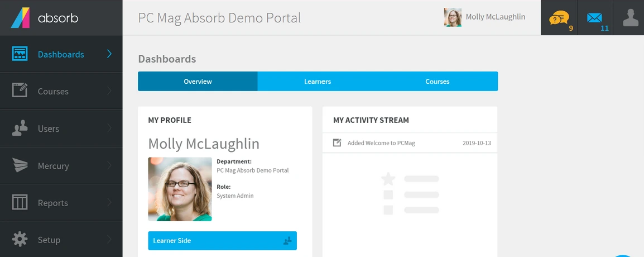This screenshot has height=257, width=644.
Task: Click the Department value text
Action: (x=253, y=170)
